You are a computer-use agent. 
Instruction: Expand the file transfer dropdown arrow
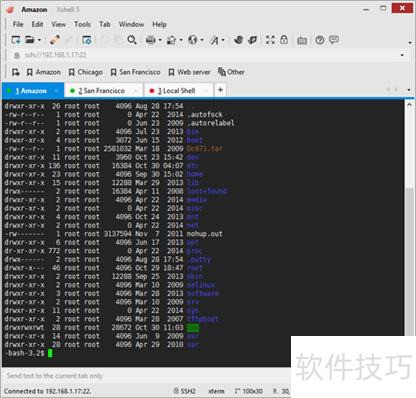pyautogui.click(x=181, y=40)
